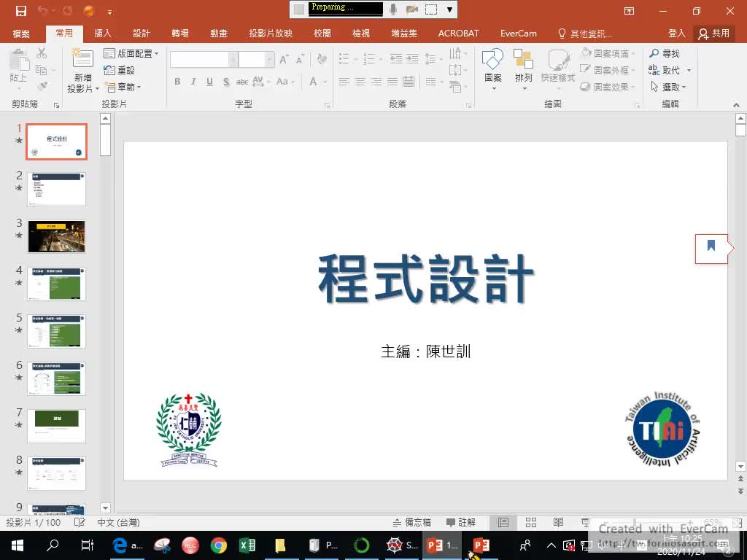Click Shape Outline pencil icon
This screenshot has height=560, width=747.
tap(586, 69)
